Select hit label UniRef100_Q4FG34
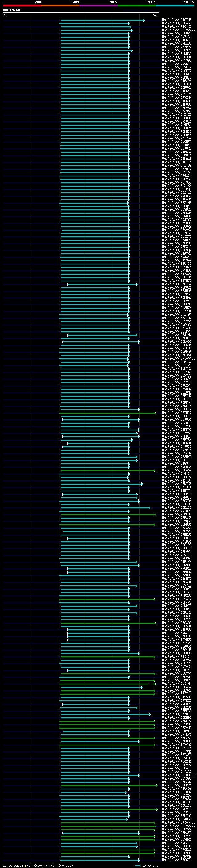Viewport: 197px width, 868px height. [177, 443]
